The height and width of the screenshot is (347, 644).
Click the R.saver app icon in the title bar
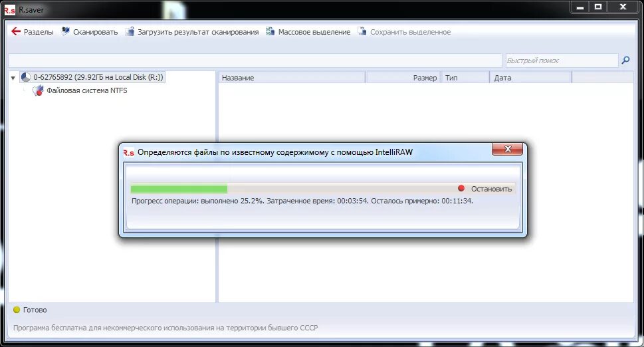coord(10,10)
